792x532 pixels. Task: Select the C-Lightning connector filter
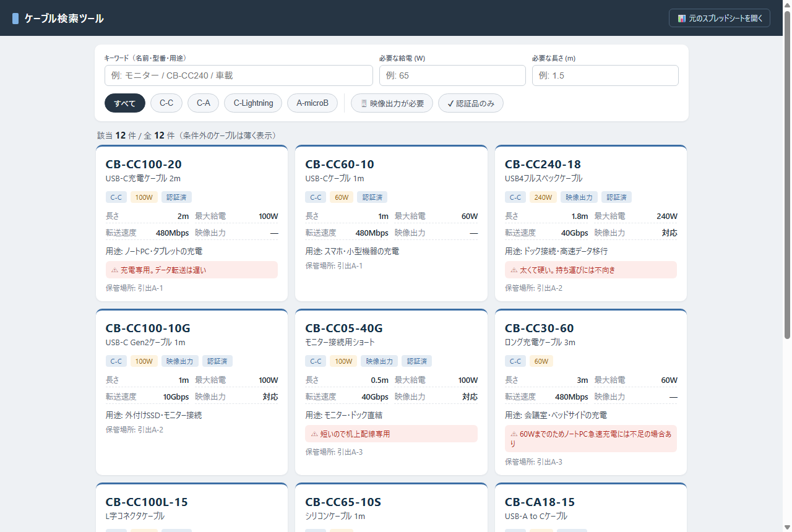253,103
